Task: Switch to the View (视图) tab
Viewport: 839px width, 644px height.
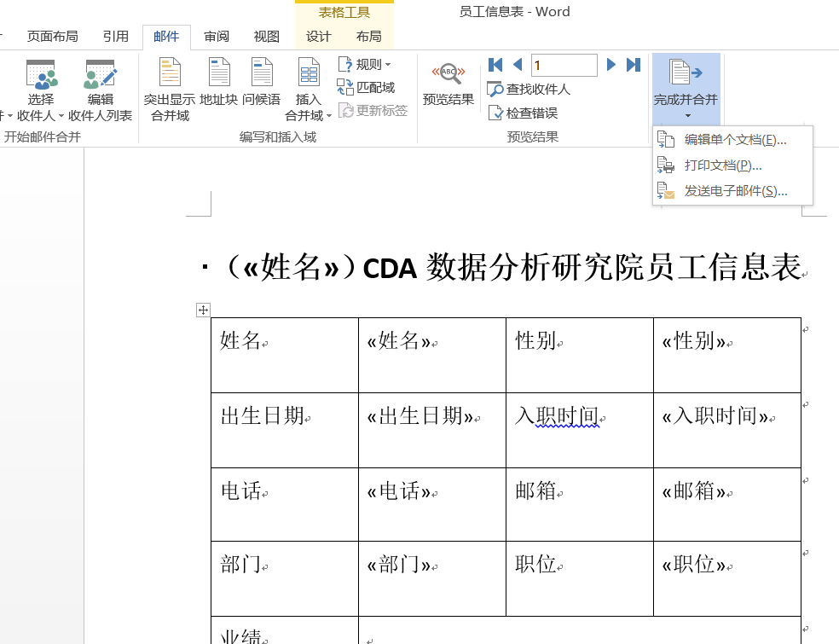Action: click(267, 37)
